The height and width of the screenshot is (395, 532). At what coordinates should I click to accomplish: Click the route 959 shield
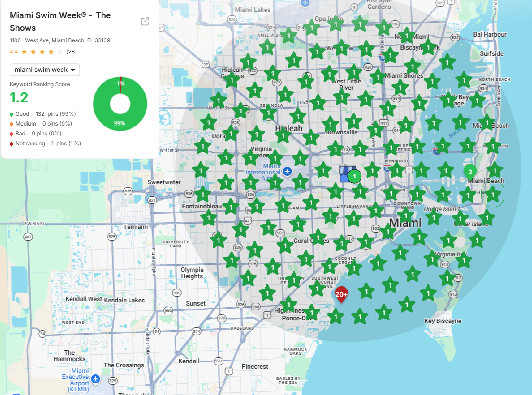280,233
